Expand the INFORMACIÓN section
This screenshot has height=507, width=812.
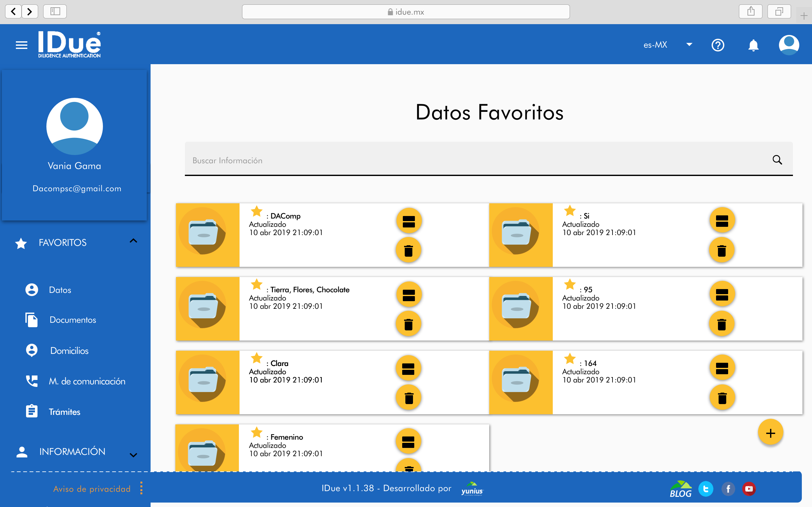133,455
